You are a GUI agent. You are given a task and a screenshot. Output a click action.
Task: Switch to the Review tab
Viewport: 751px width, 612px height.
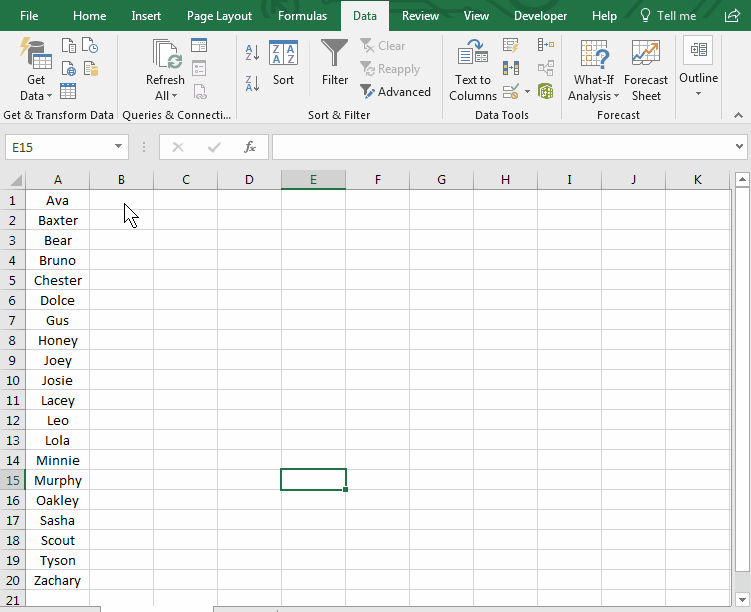click(420, 16)
